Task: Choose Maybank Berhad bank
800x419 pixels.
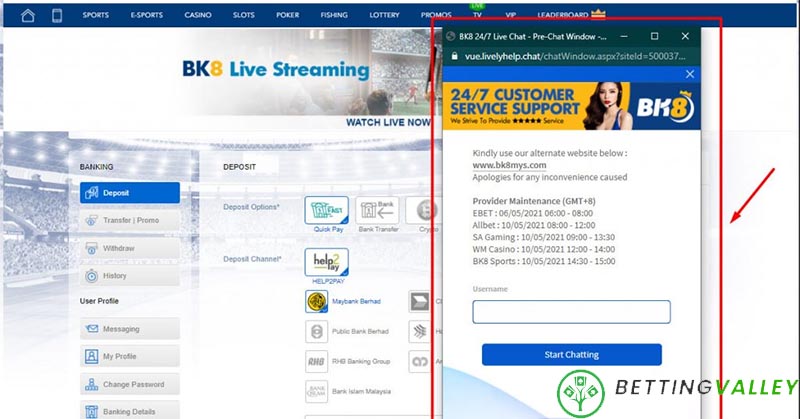Action: tap(343, 302)
